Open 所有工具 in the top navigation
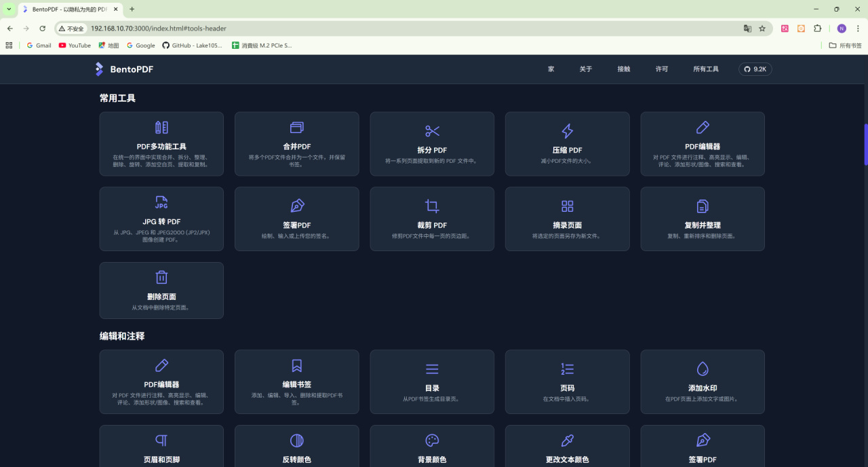This screenshot has width=868, height=467. 706,69
